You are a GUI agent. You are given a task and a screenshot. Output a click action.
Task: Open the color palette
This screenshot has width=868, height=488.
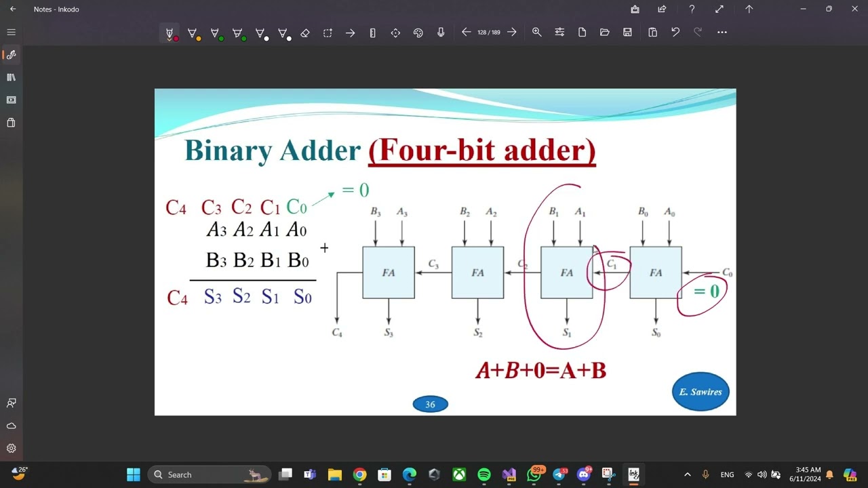click(418, 33)
